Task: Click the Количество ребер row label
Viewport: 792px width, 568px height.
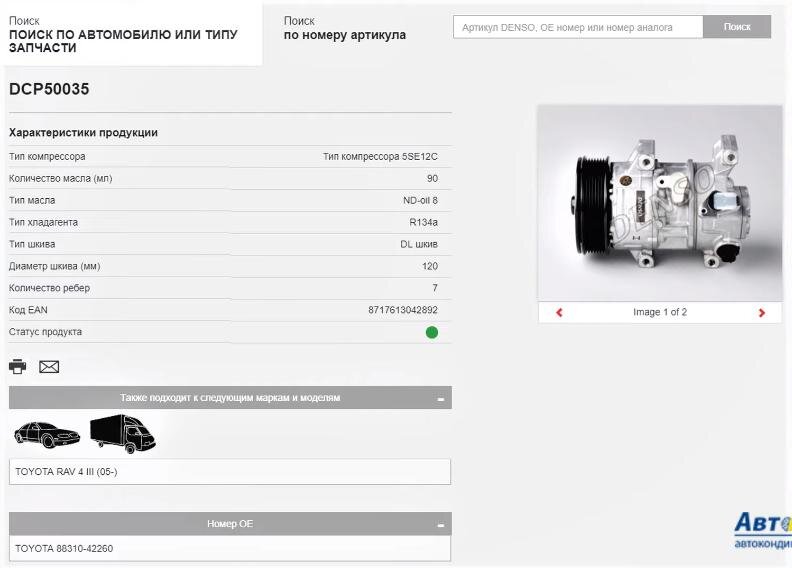Action: coord(50,288)
